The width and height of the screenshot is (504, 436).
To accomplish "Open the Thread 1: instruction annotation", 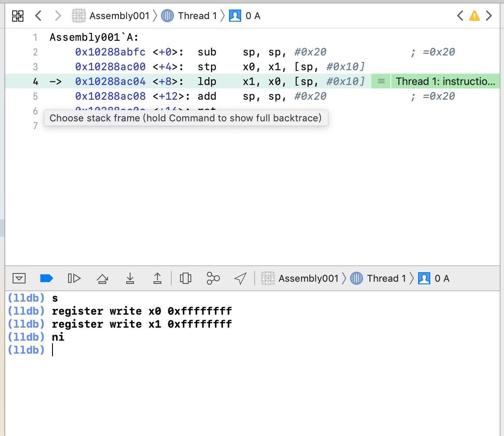I will click(445, 81).
